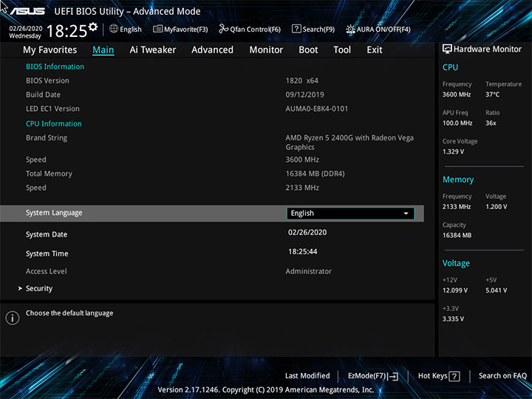532x399 pixels.
Task: Open the Advanced tab
Action: (212, 50)
